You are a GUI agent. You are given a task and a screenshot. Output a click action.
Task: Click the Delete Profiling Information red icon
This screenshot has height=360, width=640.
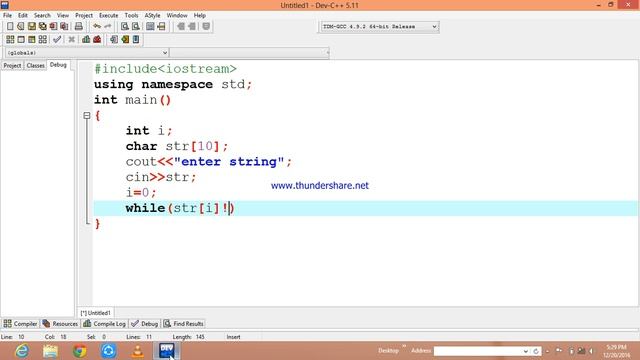click(x=97, y=40)
